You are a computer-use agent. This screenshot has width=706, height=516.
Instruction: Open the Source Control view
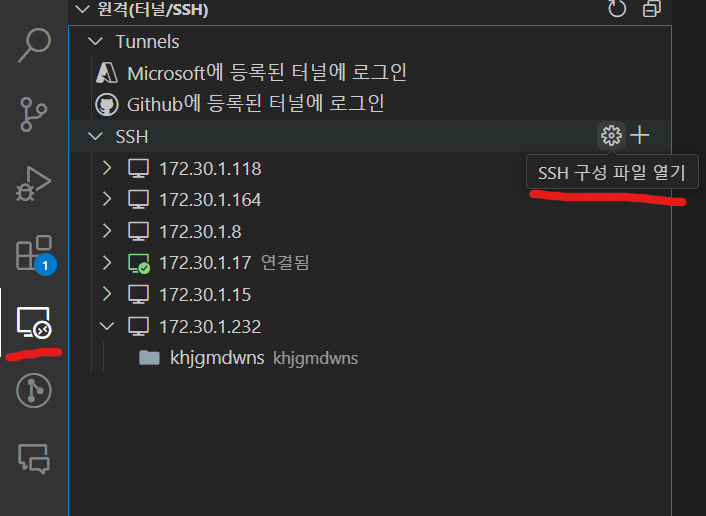[33, 114]
